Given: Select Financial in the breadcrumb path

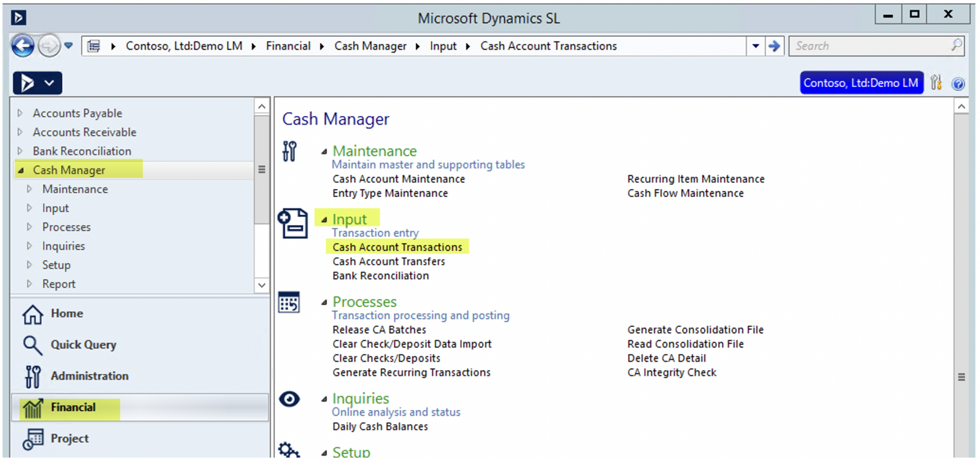Looking at the screenshot, I should [288, 46].
